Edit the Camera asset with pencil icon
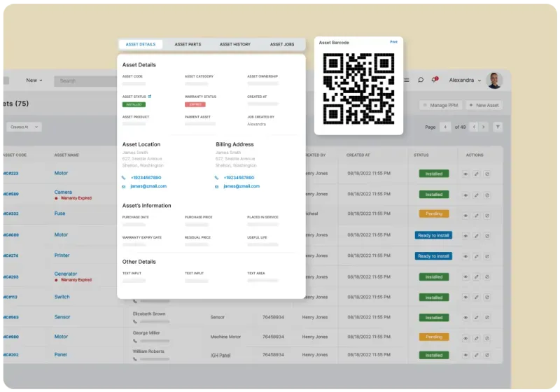The width and height of the screenshot is (560, 392). 476,195
